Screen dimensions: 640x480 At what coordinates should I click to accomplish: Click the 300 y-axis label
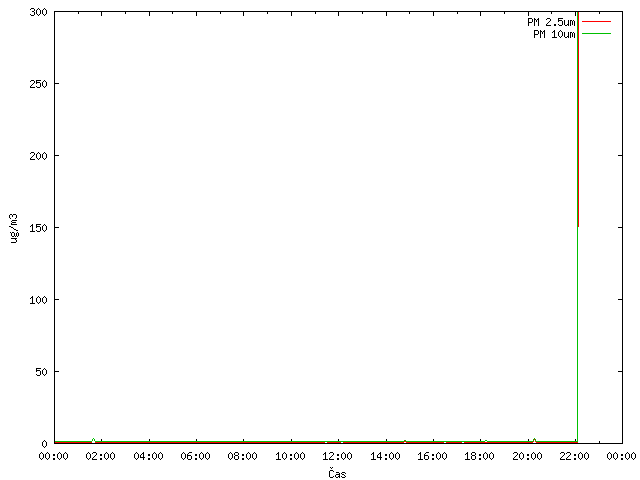[x=38, y=12]
